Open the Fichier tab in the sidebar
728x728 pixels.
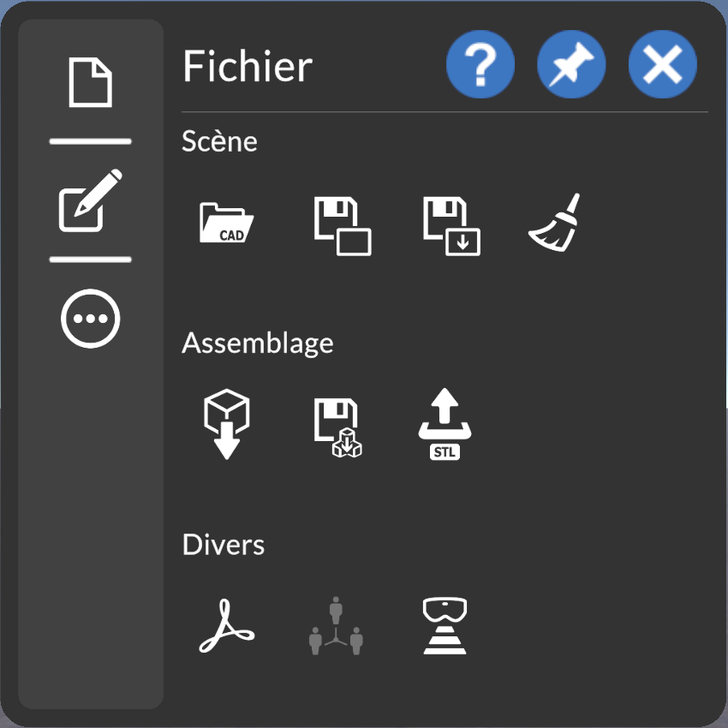[x=90, y=82]
